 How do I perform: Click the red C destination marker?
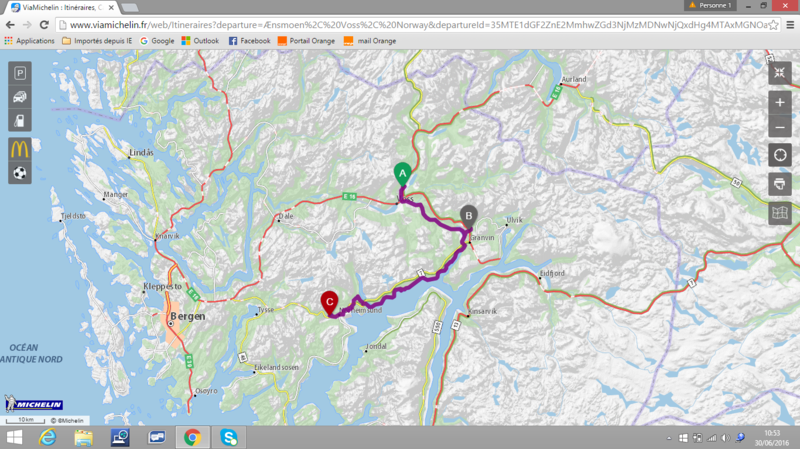click(329, 301)
